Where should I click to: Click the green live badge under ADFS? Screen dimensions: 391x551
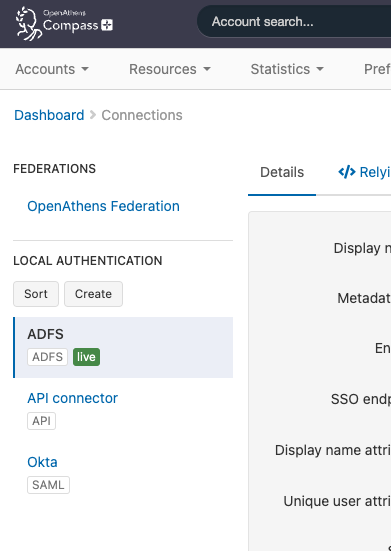click(x=86, y=357)
